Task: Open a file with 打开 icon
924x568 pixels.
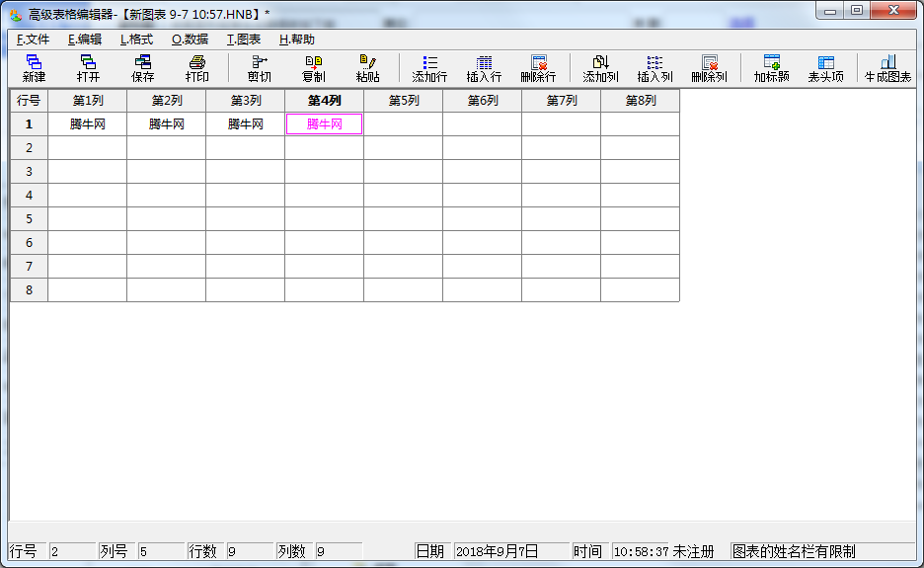Action: click(x=88, y=68)
